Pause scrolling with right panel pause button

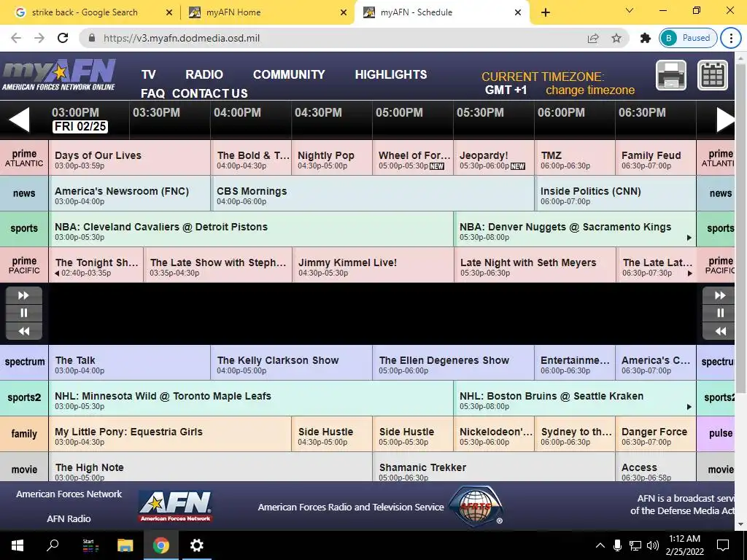(719, 313)
